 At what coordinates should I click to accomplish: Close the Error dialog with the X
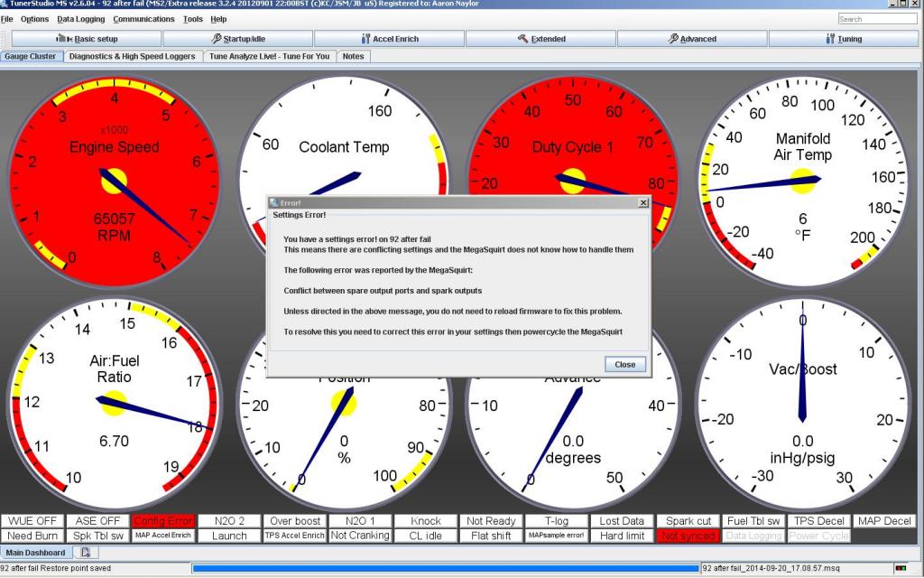coord(642,203)
